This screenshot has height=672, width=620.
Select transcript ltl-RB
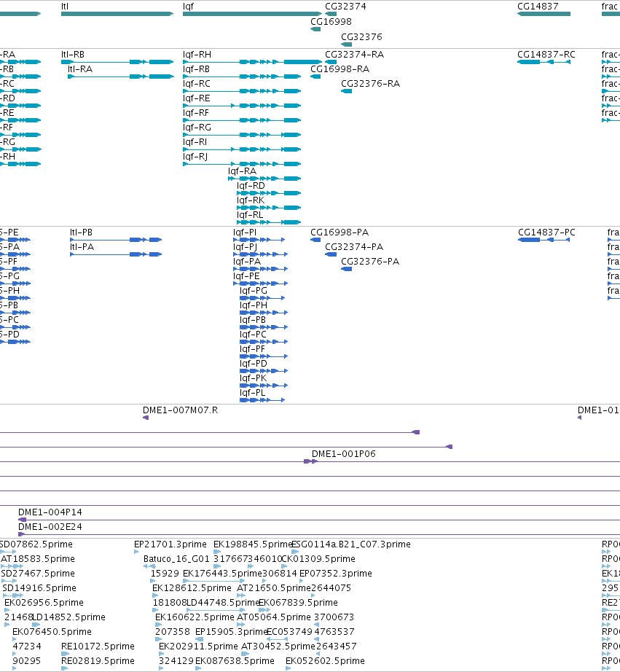click(x=117, y=62)
